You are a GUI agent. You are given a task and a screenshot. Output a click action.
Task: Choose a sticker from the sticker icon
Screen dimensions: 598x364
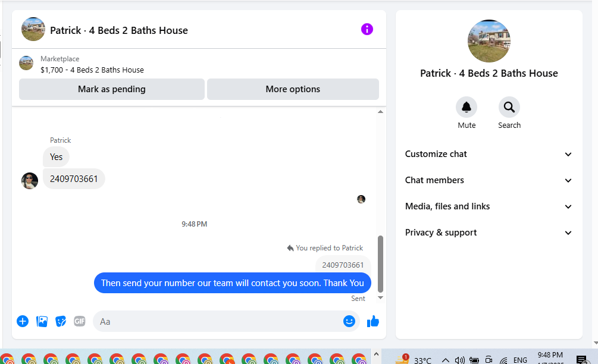[x=61, y=321]
